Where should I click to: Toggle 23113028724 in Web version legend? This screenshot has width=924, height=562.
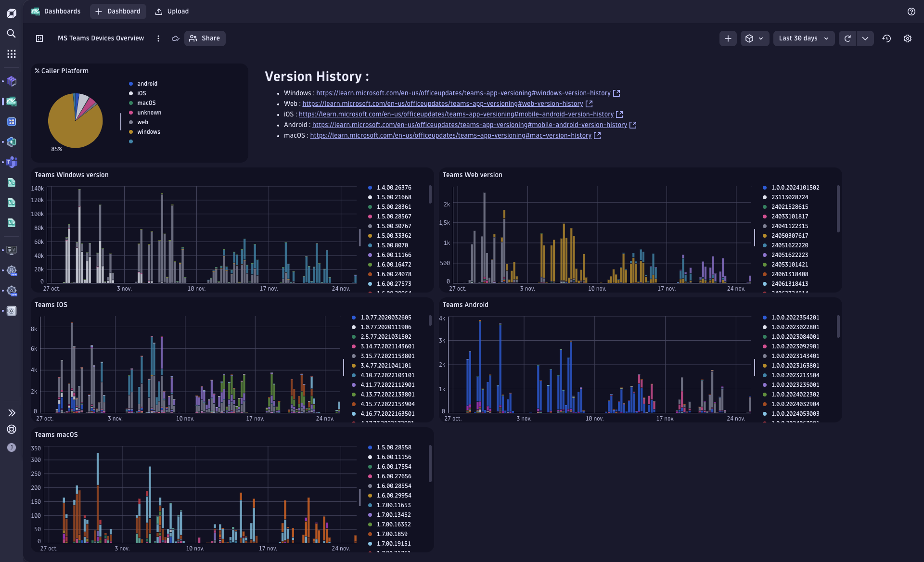pos(786,197)
